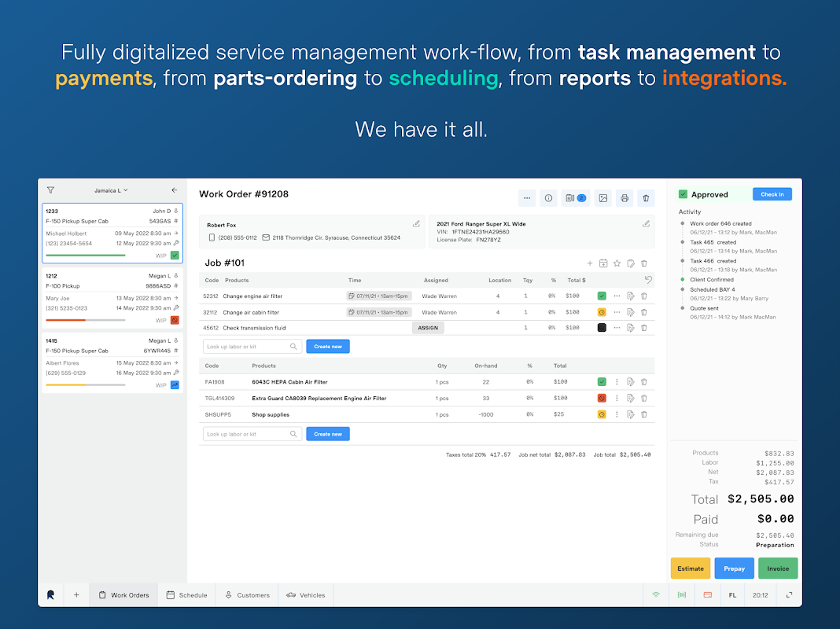Schedule Job #101 with calendar-plus icon
840x629 pixels.
point(603,263)
